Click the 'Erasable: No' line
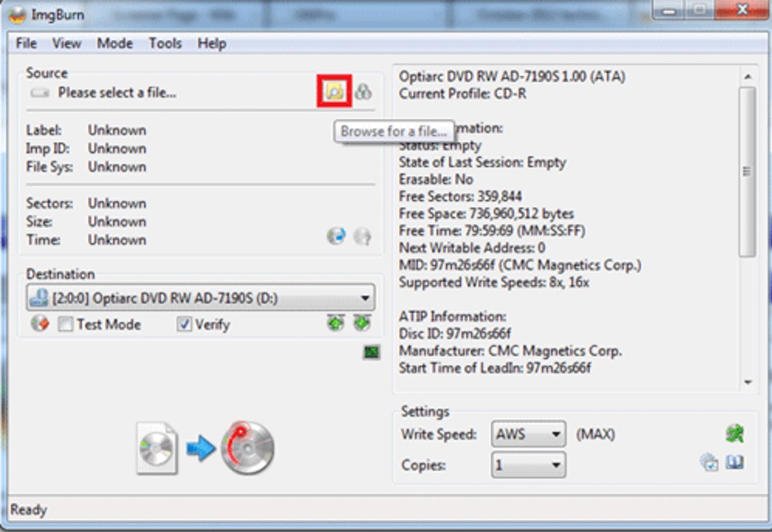Screen dimensions: 772x532 pos(436,179)
